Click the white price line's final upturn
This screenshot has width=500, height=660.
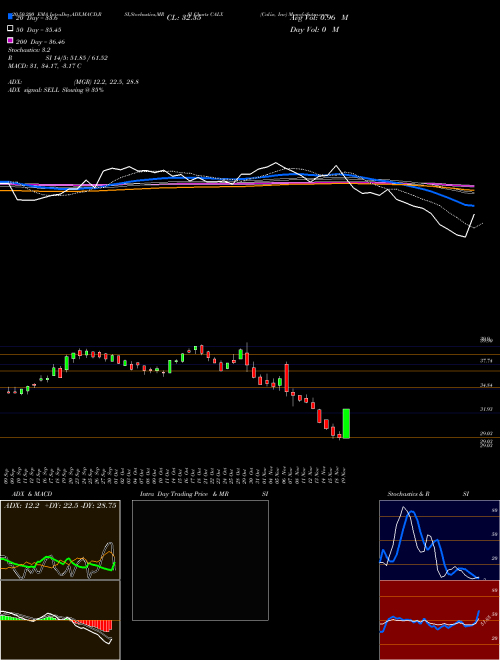click(470, 226)
